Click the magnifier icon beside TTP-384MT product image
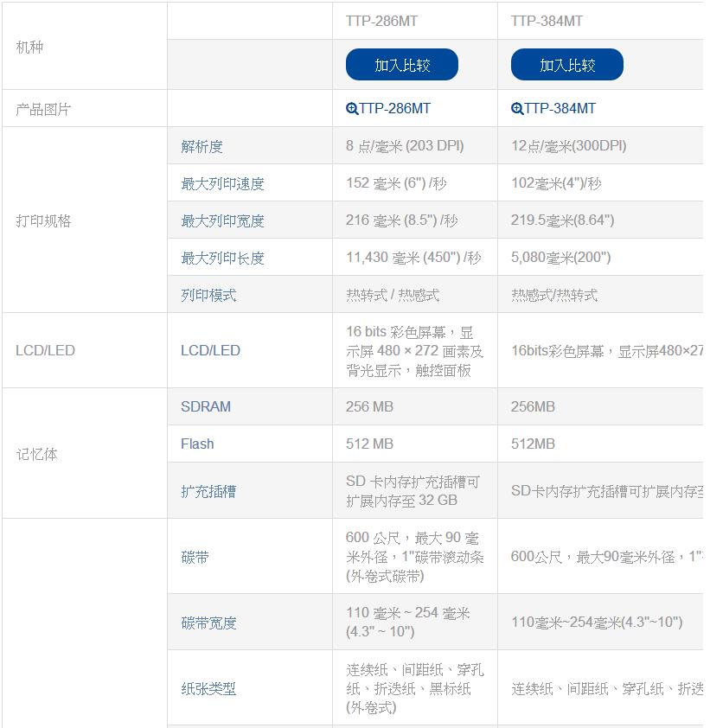The image size is (710, 728). pyautogui.click(x=517, y=109)
